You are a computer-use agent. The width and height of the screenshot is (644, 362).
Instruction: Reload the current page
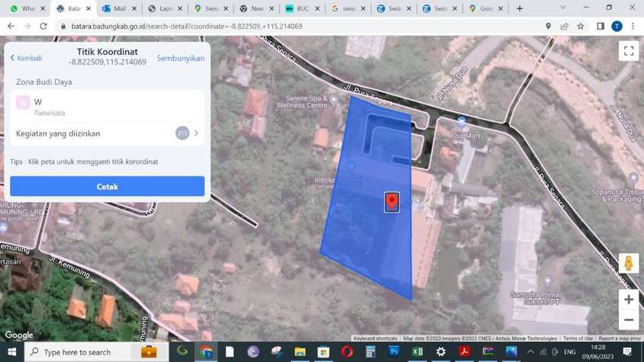43,26
